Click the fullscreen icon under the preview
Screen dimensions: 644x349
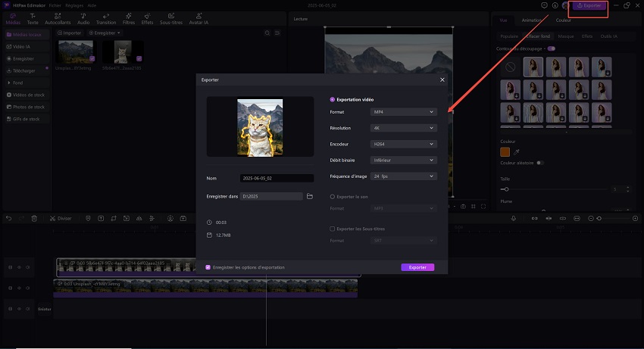pos(483,207)
